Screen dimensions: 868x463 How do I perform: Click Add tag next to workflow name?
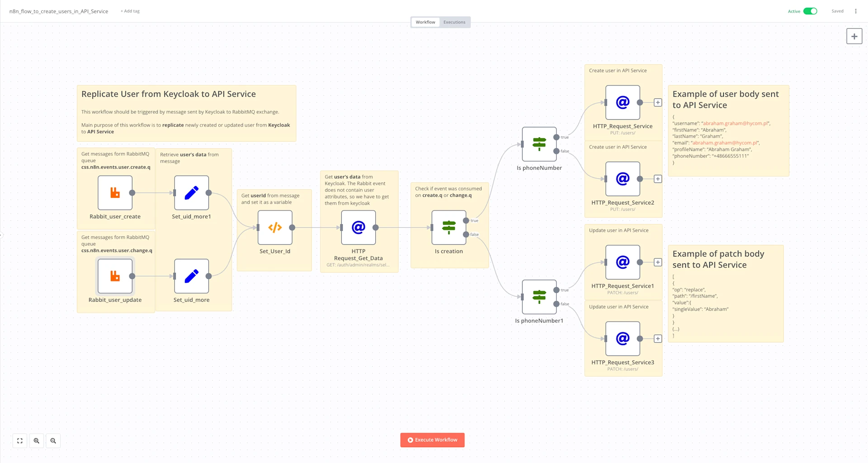(130, 11)
